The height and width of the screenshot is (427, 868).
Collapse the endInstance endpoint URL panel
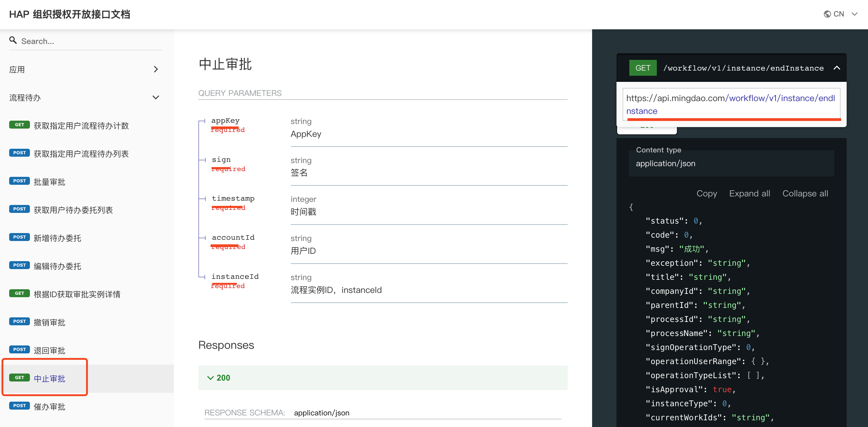[x=836, y=68]
